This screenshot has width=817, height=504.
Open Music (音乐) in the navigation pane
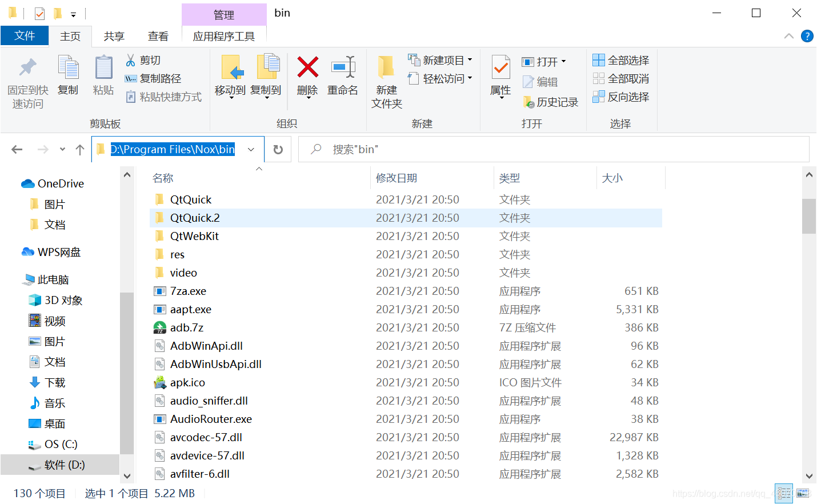click(x=47, y=403)
